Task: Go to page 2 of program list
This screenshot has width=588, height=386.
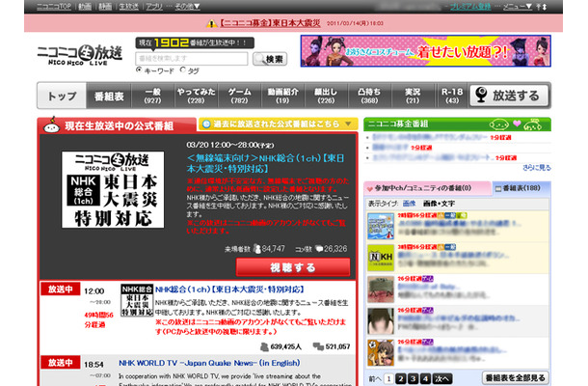Action: [x=400, y=378]
